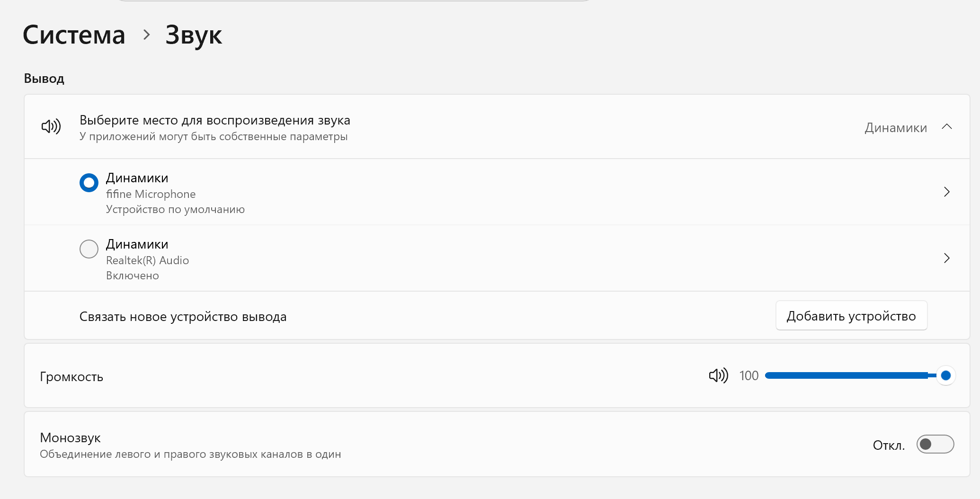Screen dimensions: 980x499
Task: Click the Звук breadcrumb title
Action: click(x=194, y=35)
